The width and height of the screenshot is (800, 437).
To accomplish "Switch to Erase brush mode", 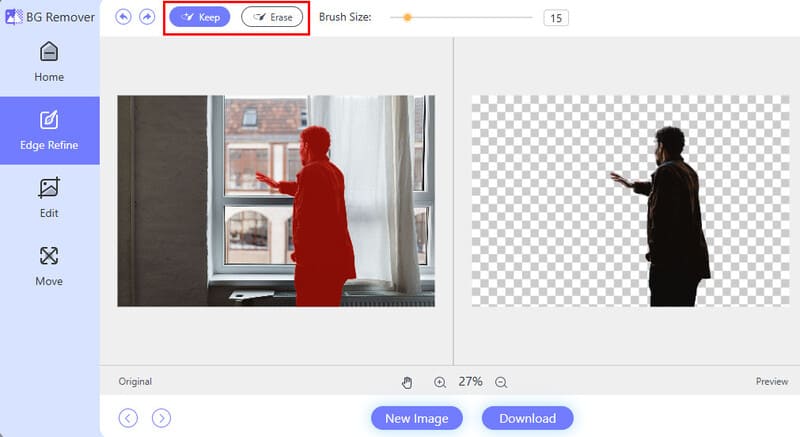I will 272,17.
